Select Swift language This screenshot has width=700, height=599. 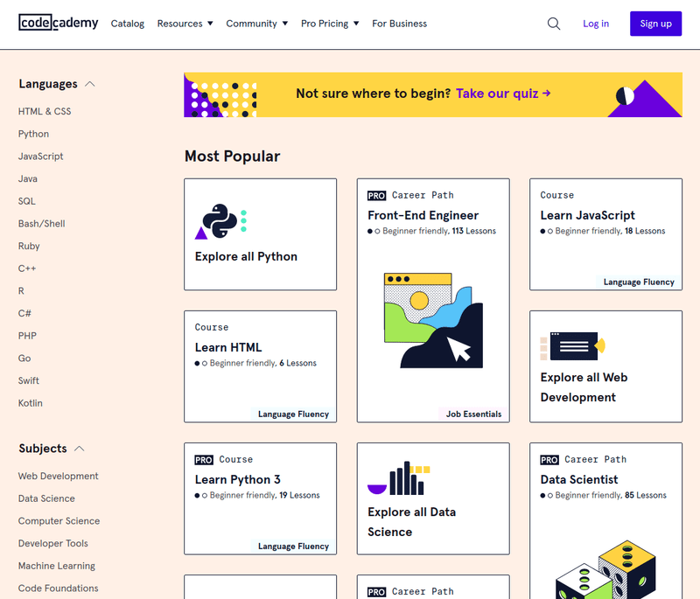click(x=29, y=381)
